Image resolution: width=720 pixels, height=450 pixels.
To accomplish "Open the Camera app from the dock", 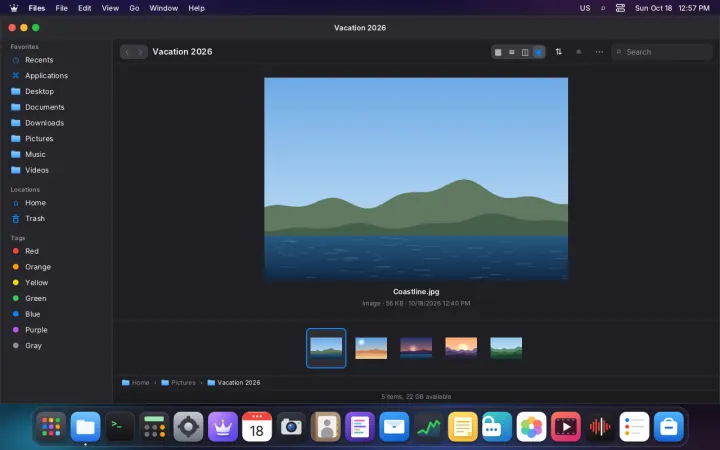I will pos(291,427).
